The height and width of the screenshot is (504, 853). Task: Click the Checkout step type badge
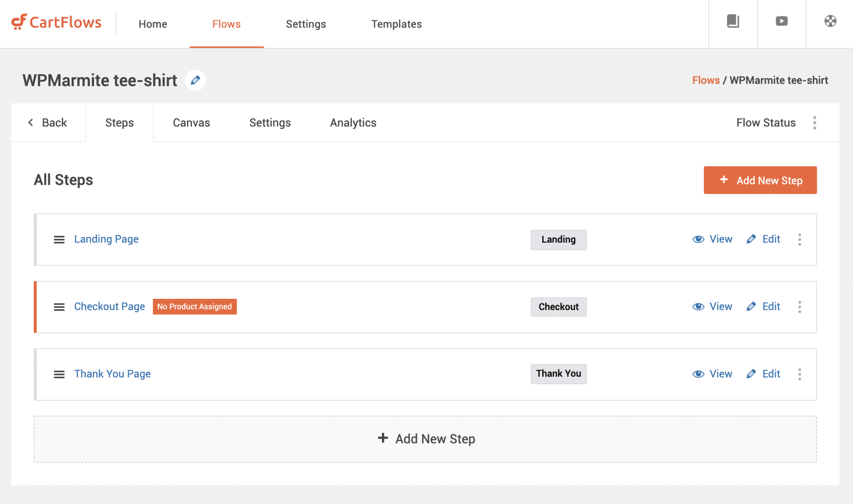click(x=559, y=307)
